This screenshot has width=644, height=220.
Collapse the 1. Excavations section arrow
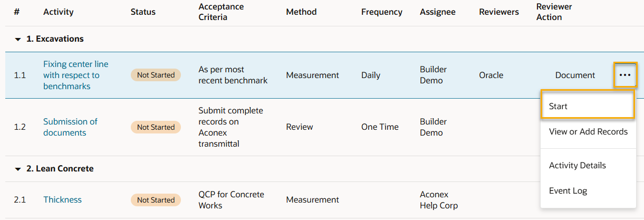(x=18, y=39)
